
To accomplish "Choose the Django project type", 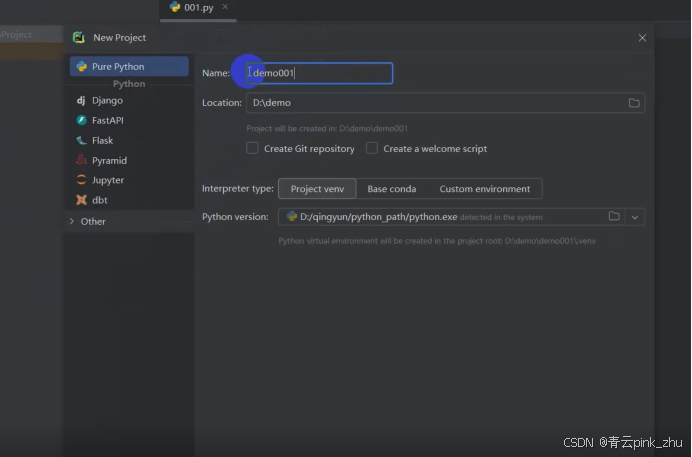I will point(107,100).
